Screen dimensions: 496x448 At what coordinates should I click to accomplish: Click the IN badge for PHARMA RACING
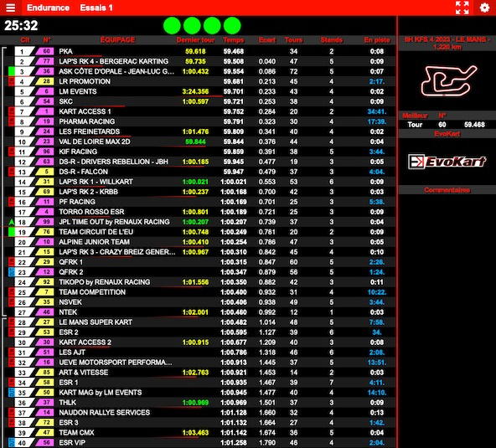point(12,121)
